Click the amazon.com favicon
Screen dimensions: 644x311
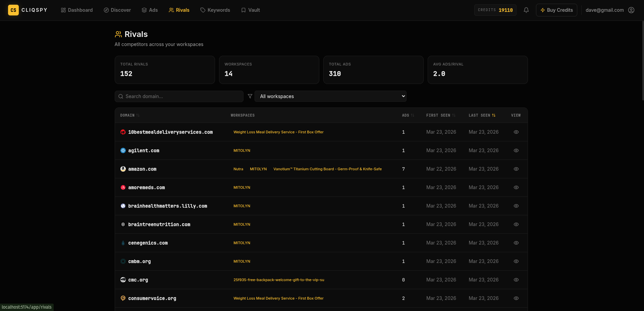point(123,169)
